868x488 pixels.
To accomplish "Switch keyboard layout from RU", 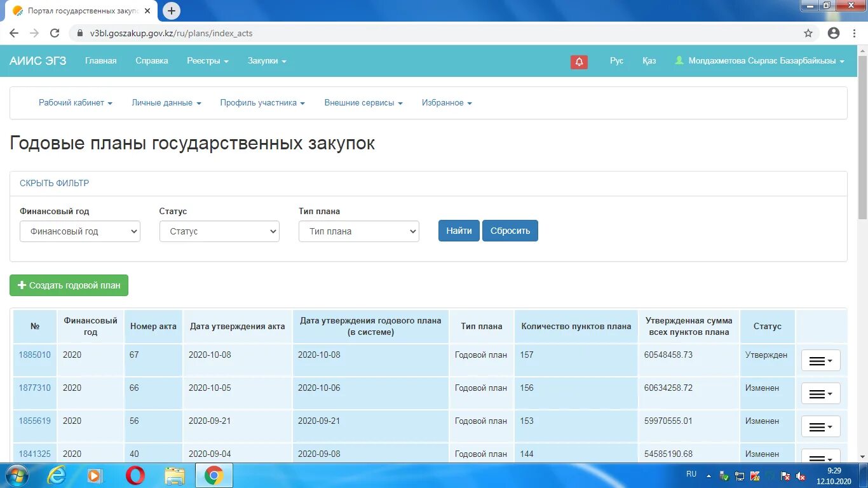I will click(691, 474).
